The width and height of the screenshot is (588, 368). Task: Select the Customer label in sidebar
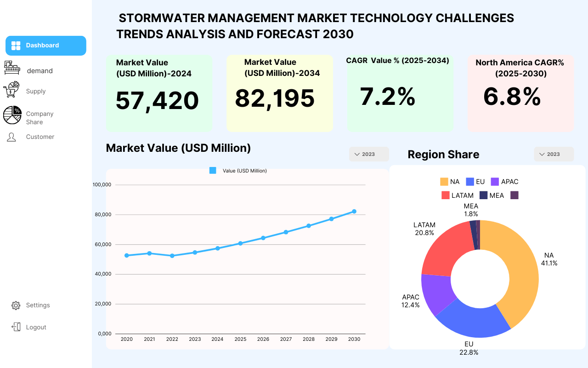point(40,137)
